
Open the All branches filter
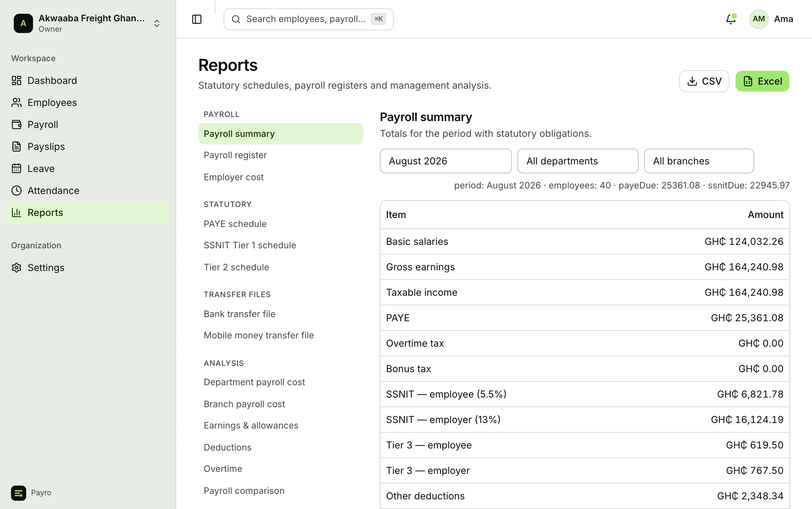pos(699,161)
